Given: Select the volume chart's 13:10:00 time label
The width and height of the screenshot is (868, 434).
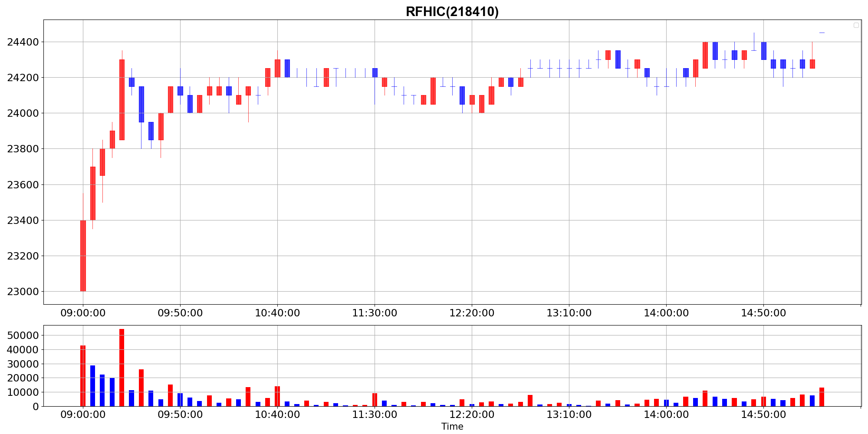Looking at the screenshot, I should [x=569, y=415].
